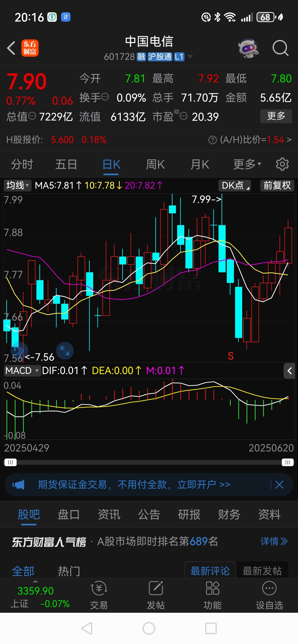Open 功能 functions icon
Image resolution: width=298 pixels, height=644 pixels.
point(212,595)
